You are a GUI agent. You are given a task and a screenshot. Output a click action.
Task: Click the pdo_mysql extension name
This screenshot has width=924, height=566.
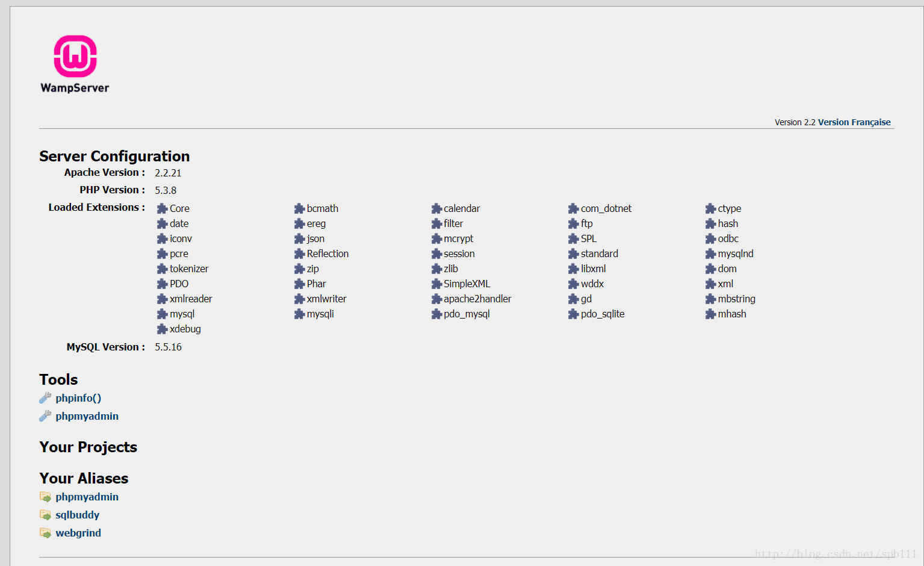(467, 314)
